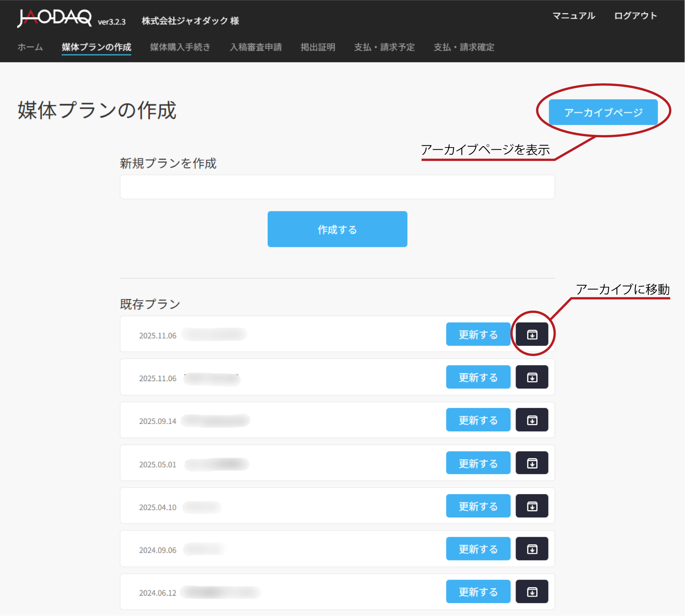This screenshot has height=616, width=685.
Task: Select the 2024.06.12 date text
Action: coord(158,593)
